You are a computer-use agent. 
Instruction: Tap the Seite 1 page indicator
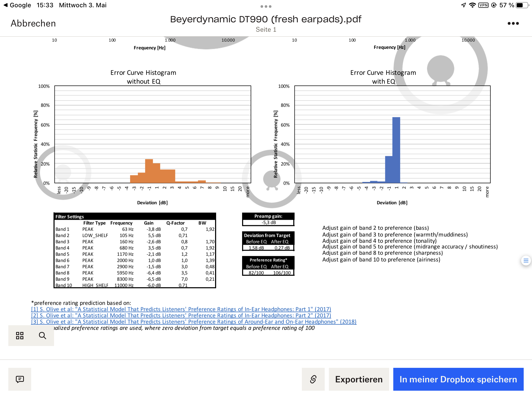click(x=266, y=30)
